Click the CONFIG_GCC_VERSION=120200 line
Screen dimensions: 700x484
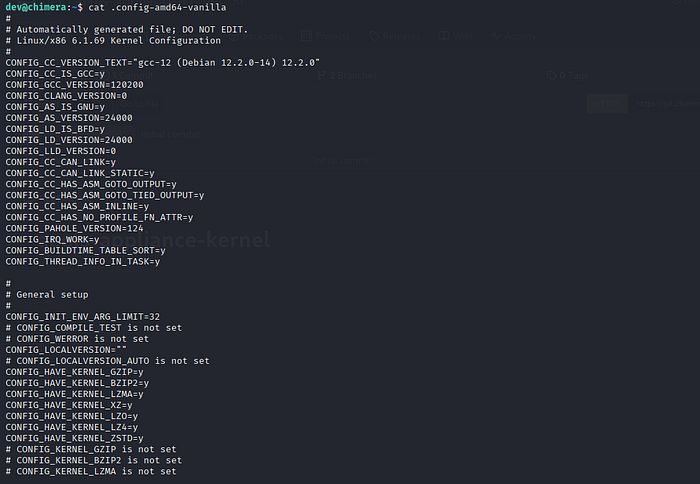click(x=66, y=84)
